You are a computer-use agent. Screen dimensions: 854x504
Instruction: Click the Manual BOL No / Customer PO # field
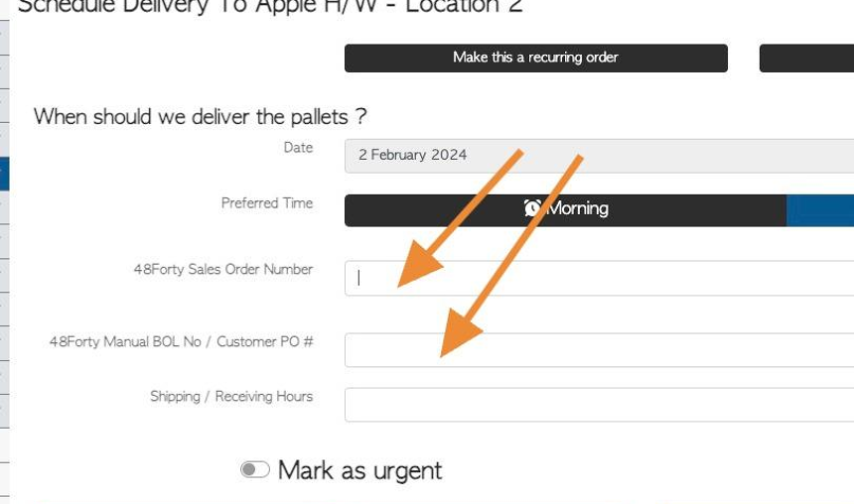(599, 350)
